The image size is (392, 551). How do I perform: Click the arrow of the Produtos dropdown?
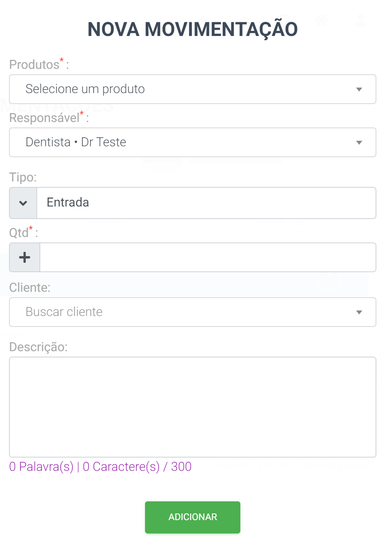coord(359,90)
